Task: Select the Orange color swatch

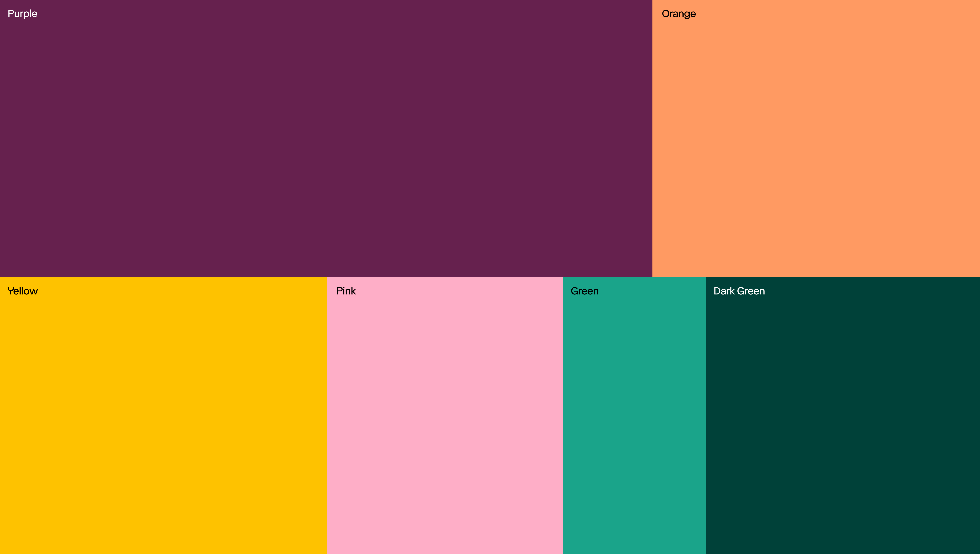Action: [x=816, y=138]
